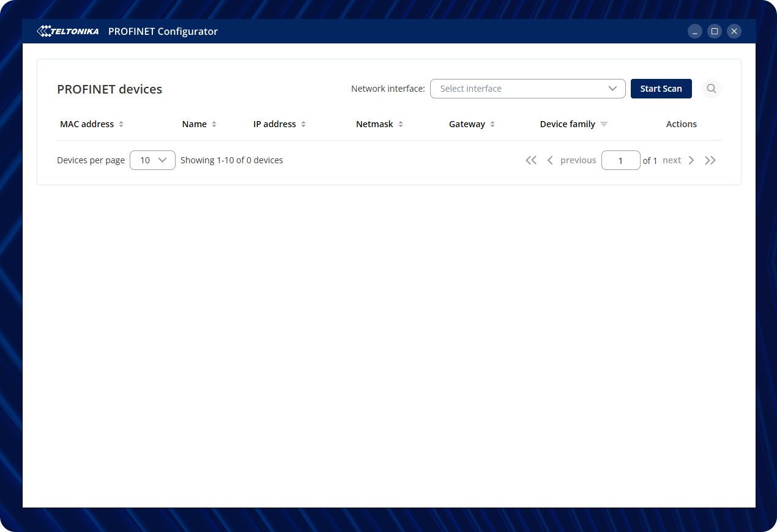This screenshot has height=532, width=777.
Task: Click the page number input field
Action: click(x=620, y=160)
